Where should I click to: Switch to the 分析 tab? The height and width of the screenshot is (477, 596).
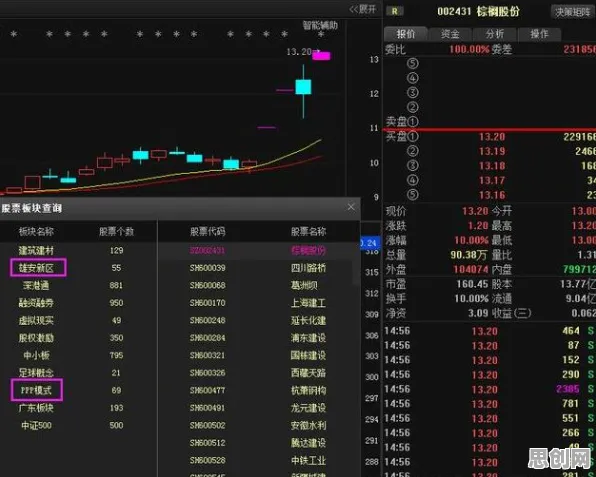495,34
